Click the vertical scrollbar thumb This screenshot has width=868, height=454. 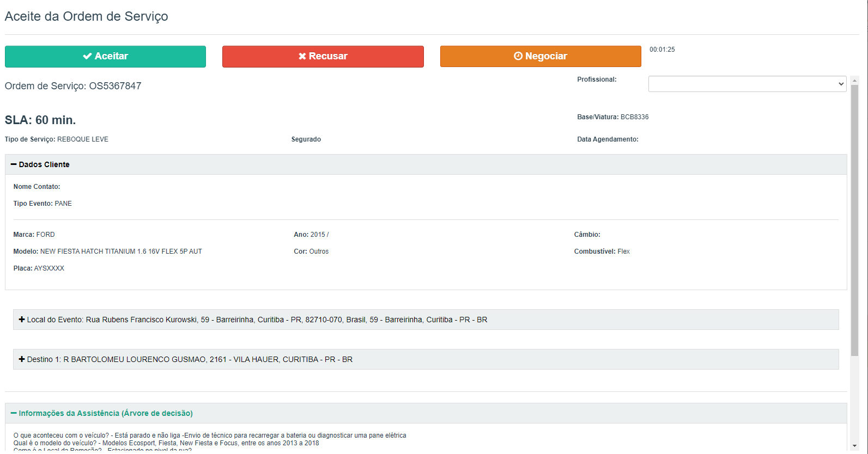tap(854, 220)
